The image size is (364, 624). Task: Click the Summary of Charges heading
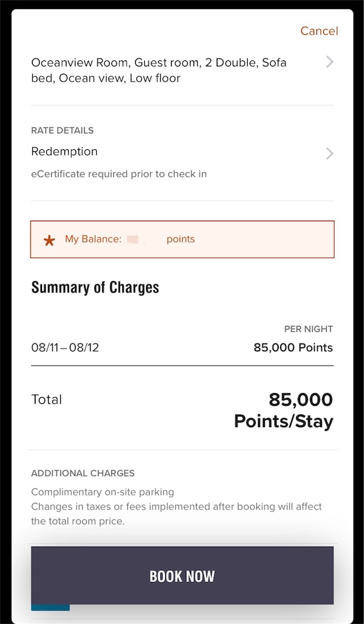(x=95, y=288)
